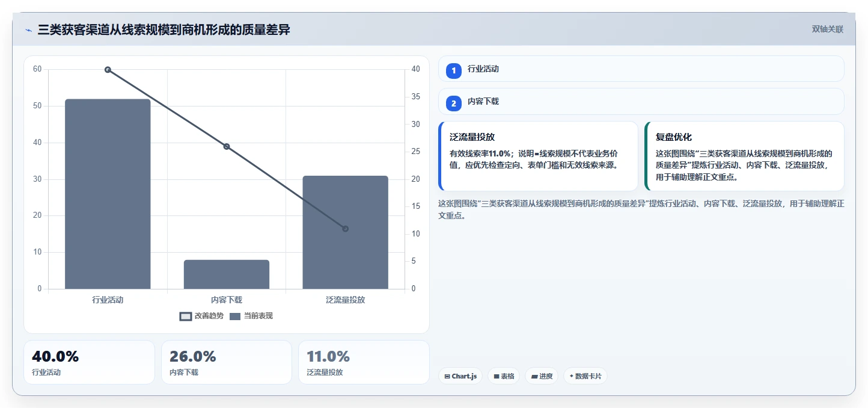Click the 表格 tag chip
The height and width of the screenshot is (408, 868).
click(504, 376)
